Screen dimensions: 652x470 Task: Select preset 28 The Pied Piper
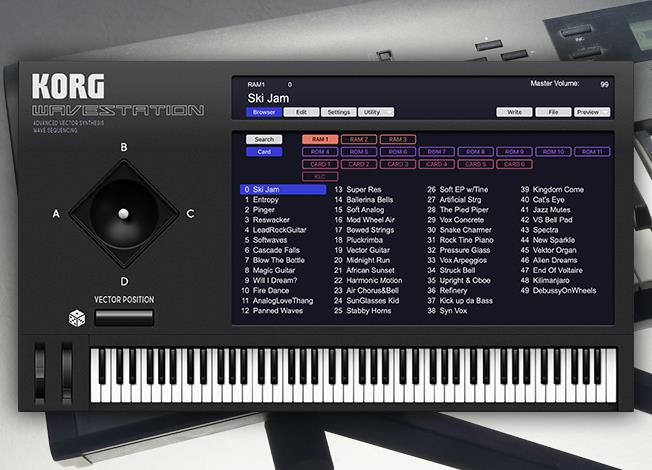458,210
